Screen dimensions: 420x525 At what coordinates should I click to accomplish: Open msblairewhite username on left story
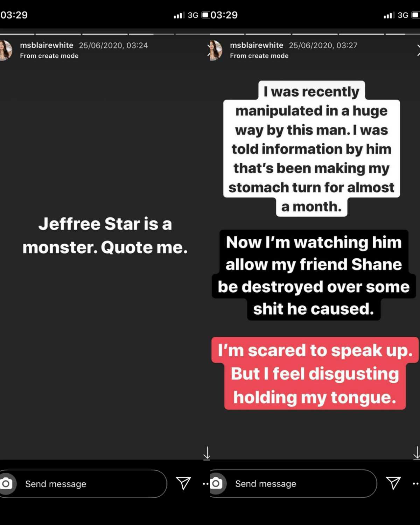47,45
